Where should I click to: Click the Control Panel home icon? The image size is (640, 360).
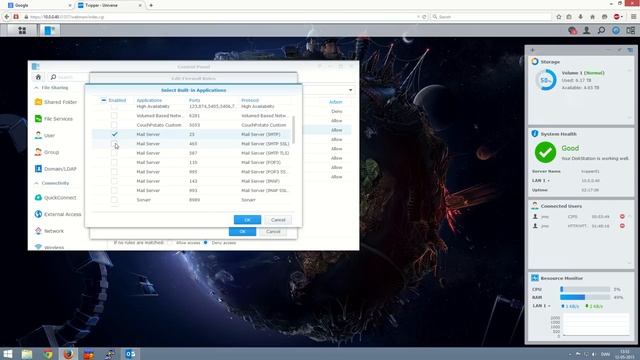pos(38,77)
